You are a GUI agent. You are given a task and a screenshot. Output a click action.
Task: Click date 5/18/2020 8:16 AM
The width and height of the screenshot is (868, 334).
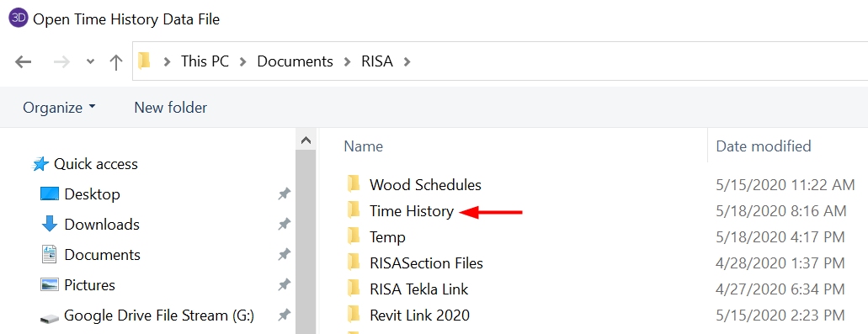point(780,210)
